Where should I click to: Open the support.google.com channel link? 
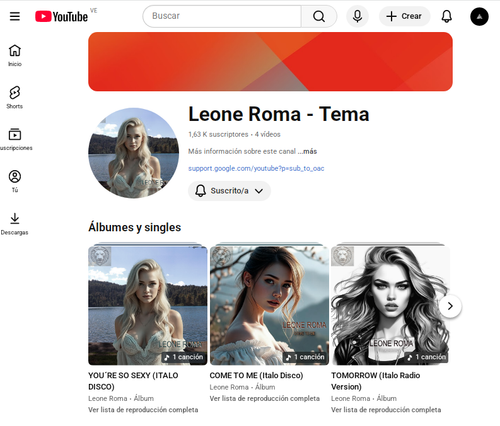256,168
